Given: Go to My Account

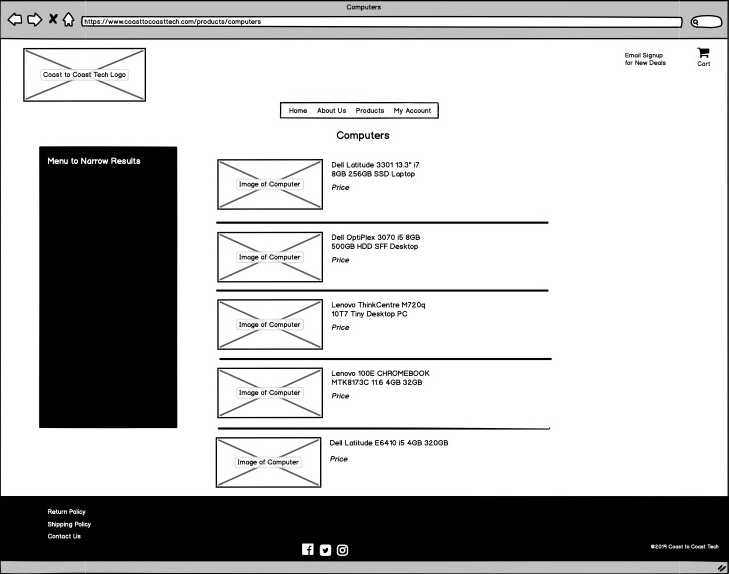Looking at the screenshot, I should tap(412, 111).
